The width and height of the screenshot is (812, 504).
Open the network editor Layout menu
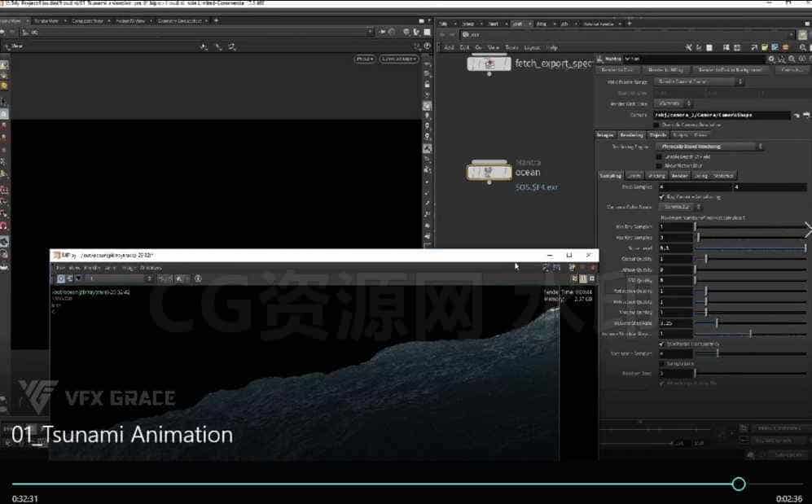[532, 47]
